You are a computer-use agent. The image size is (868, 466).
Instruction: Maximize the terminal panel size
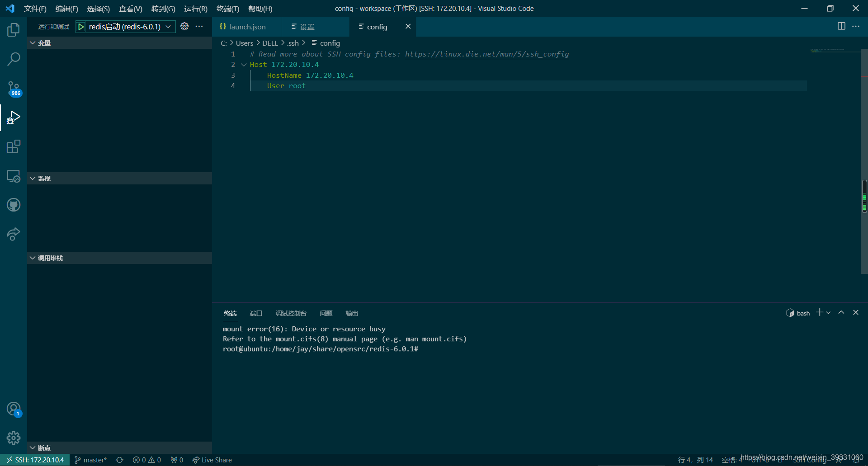click(841, 312)
